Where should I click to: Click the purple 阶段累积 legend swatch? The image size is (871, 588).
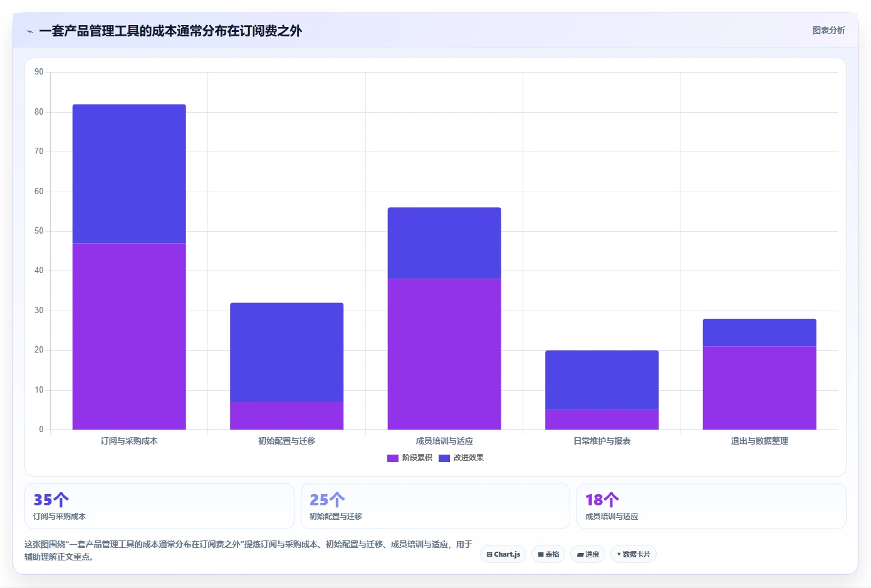(393, 458)
